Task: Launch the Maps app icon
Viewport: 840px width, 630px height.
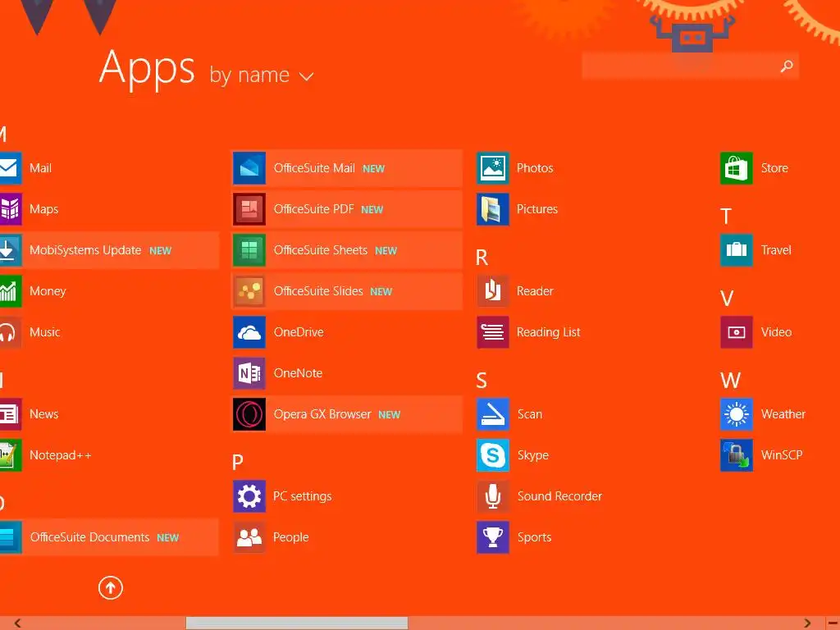Action: coord(11,209)
